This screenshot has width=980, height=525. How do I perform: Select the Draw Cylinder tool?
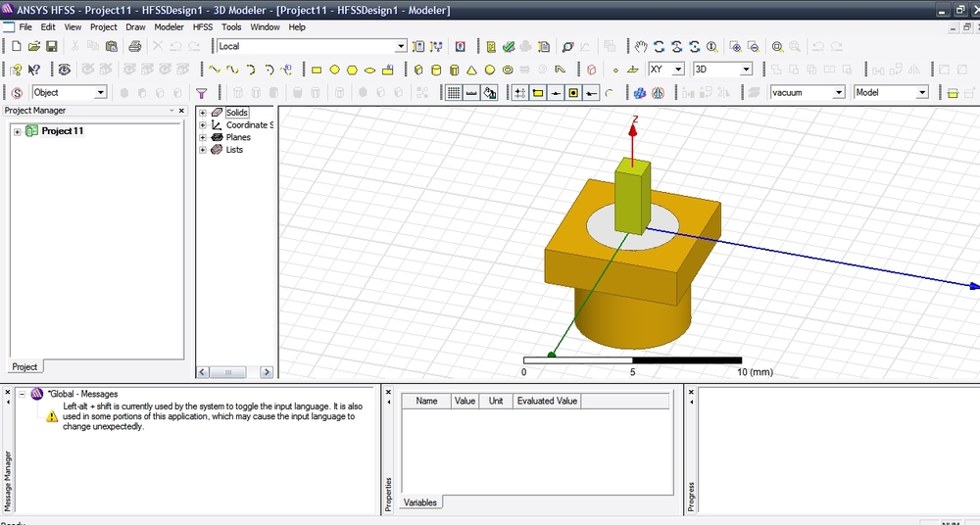[436, 70]
